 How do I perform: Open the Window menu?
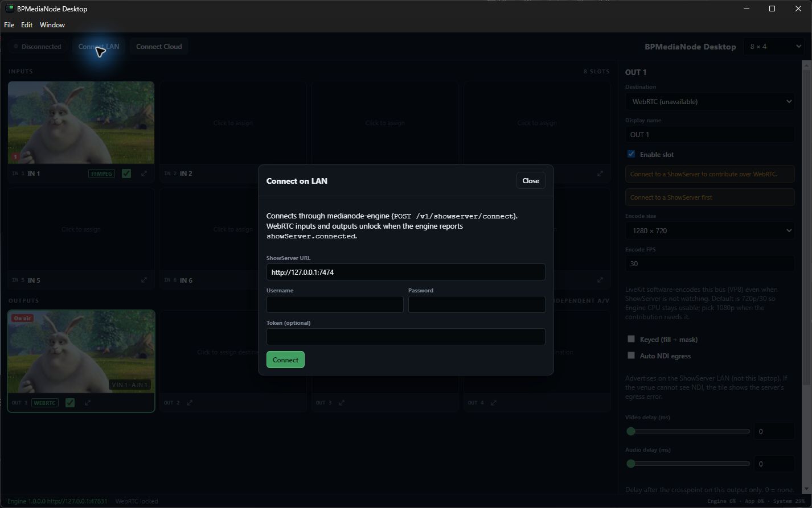pyautogui.click(x=52, y=25)
